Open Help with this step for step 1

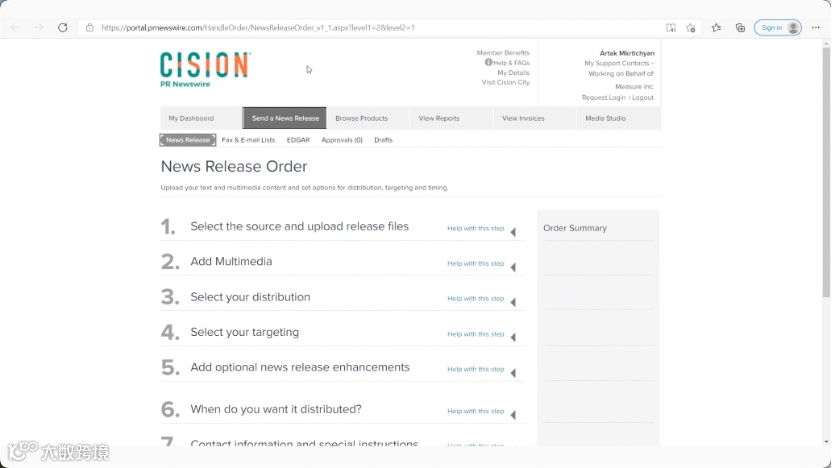pos(475,228)
